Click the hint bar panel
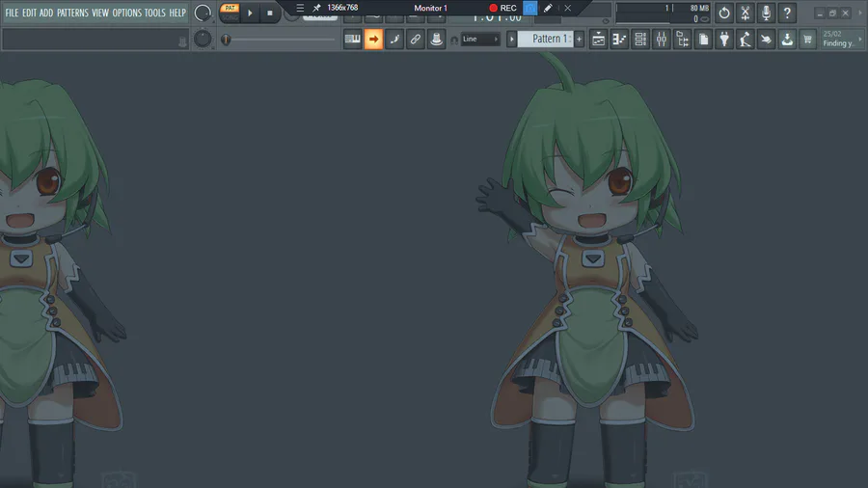The image size is (868, 488). click(95, 40)
